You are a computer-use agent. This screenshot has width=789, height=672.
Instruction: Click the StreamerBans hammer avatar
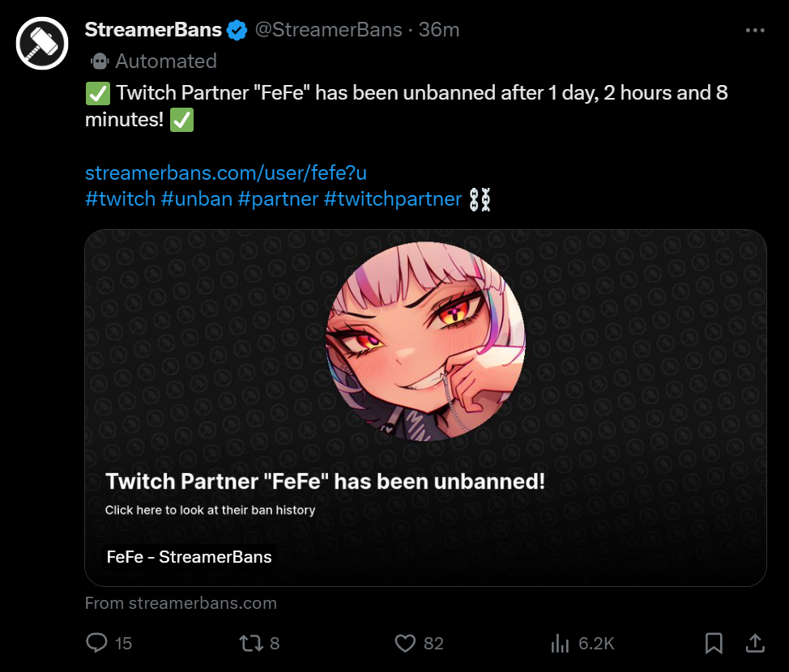(42, 43)
